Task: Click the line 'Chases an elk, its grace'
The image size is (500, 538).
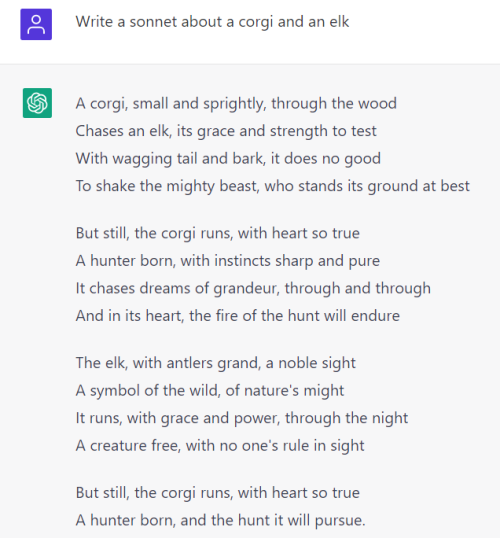Action: [x=226, y=131]
